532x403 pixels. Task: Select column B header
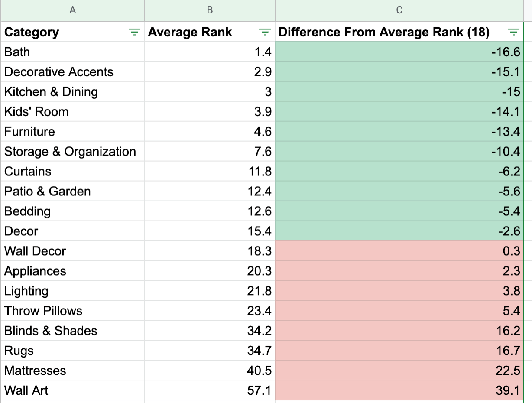pos(210,11)
